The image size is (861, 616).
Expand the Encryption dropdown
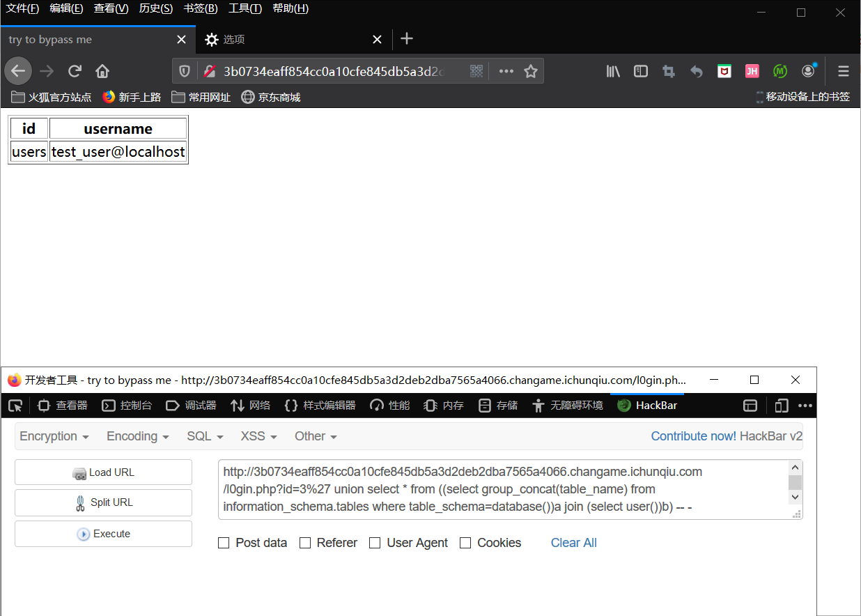[54, 436]
